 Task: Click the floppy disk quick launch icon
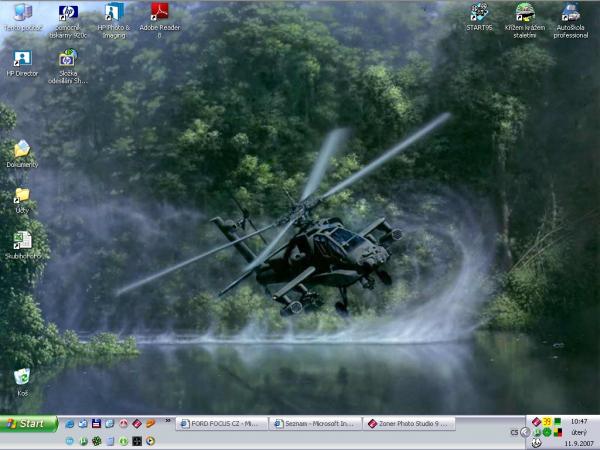[97, 424]
